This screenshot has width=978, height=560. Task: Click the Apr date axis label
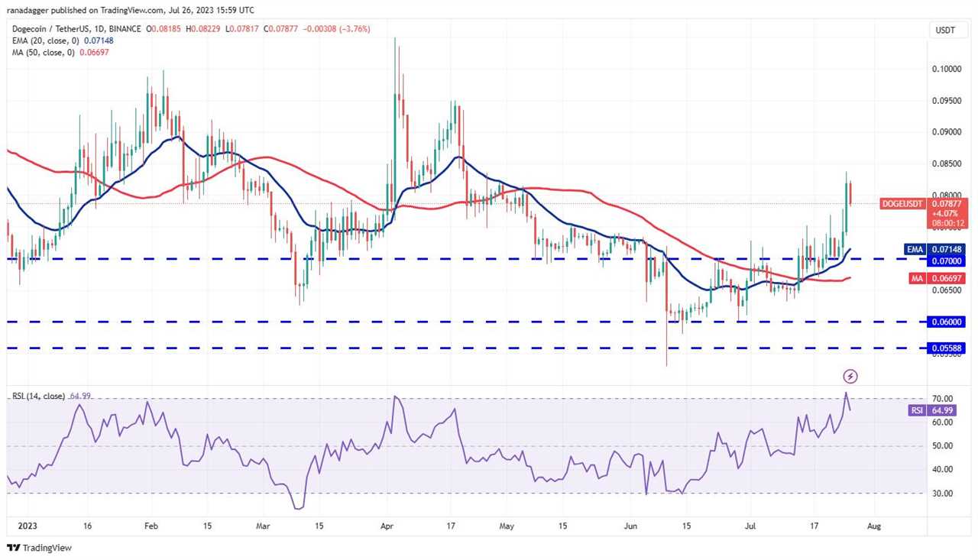pos(387,526)
